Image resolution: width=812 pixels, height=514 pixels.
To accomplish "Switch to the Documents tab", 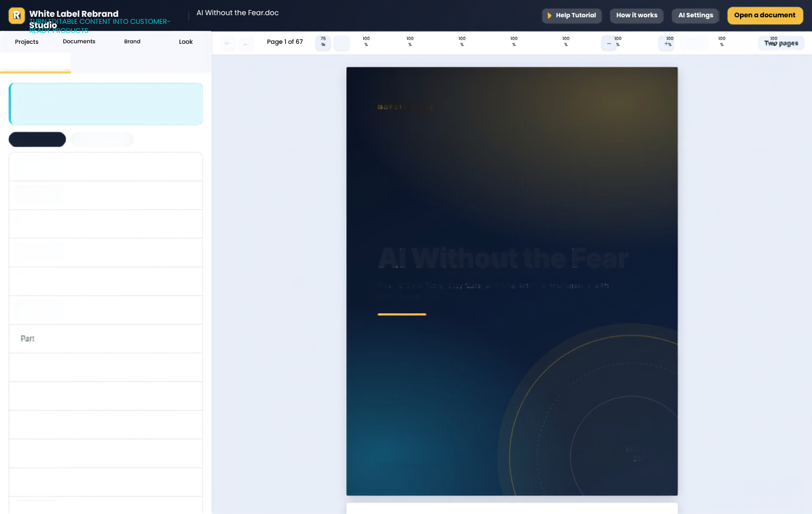I will tap(79, 42).
